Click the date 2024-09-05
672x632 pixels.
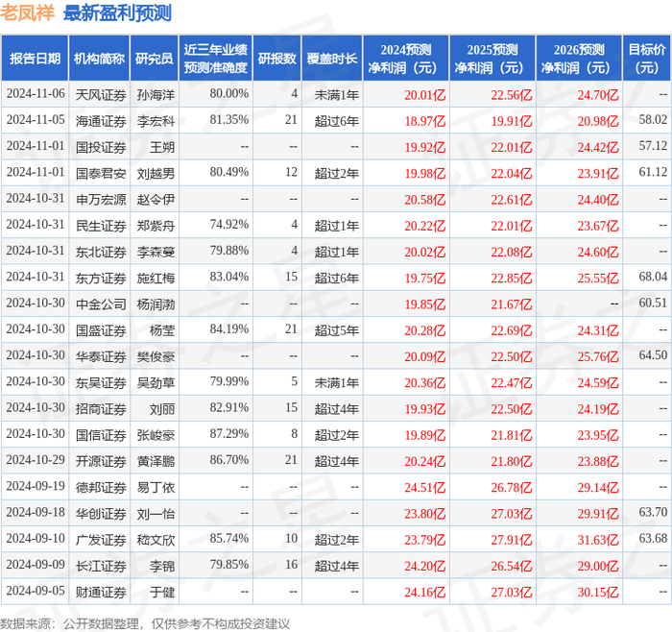pos(36,591)
